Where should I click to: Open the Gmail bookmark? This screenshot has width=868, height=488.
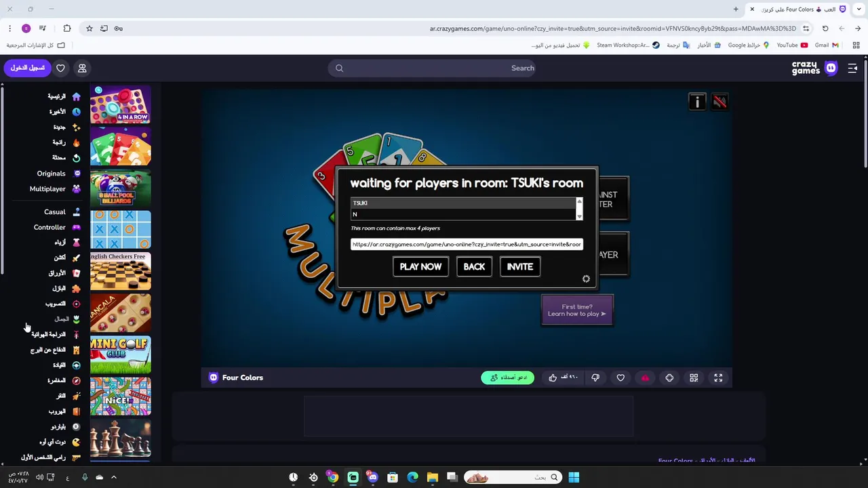(x=827, y=45)
